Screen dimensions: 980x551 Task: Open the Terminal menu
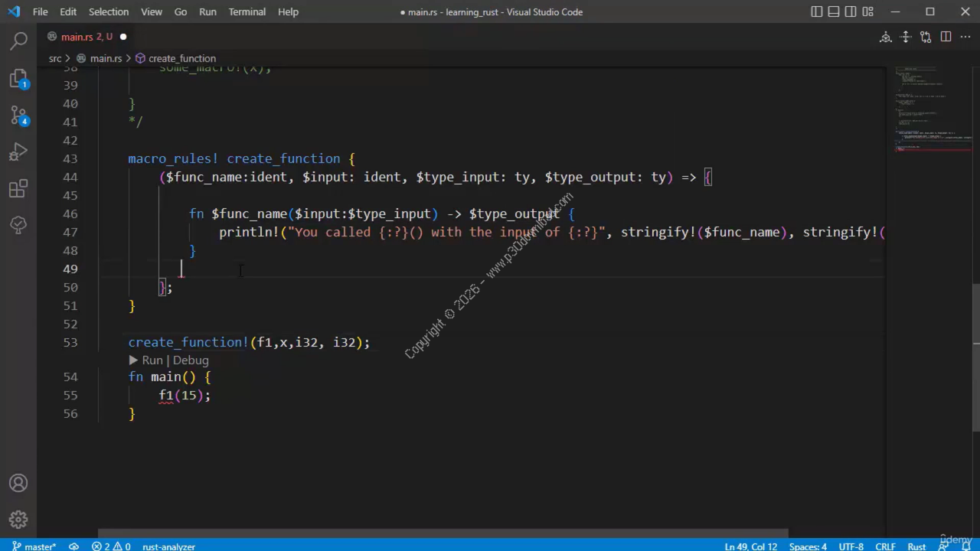coord(247,11)
